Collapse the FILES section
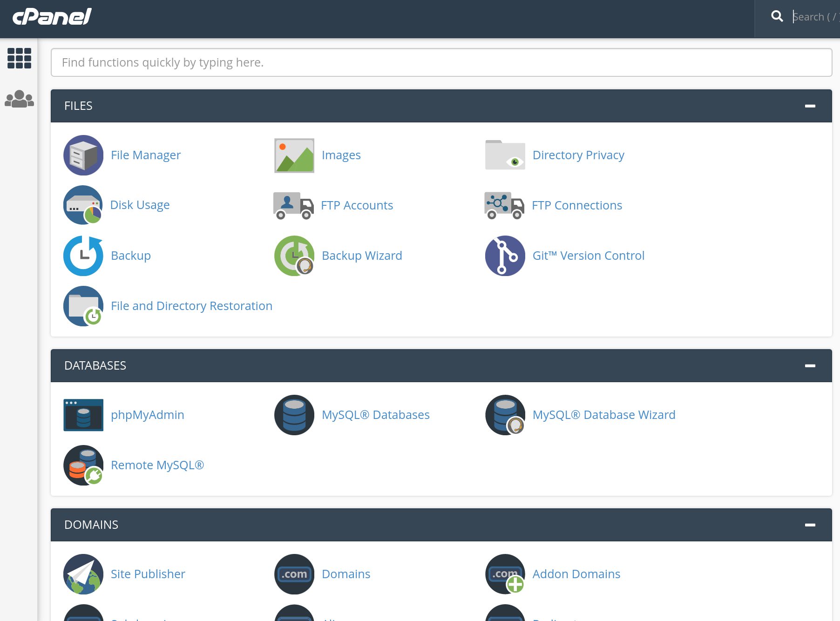 [x=810, y=106]
